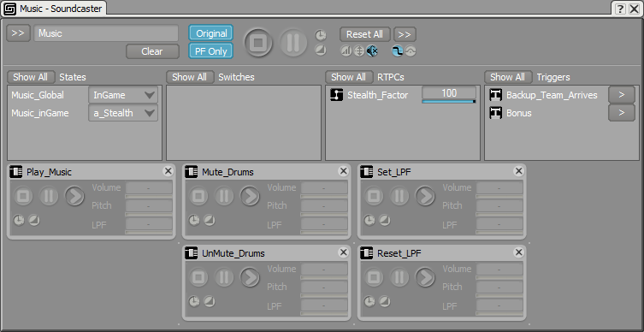Toggle the volume bars icon under Reset All

[x=346, y=51]
